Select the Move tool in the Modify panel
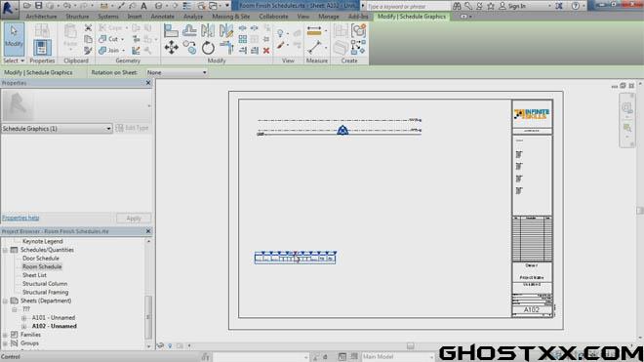The height and width of the screenshot is (362, 644). (x=172, y=48)
